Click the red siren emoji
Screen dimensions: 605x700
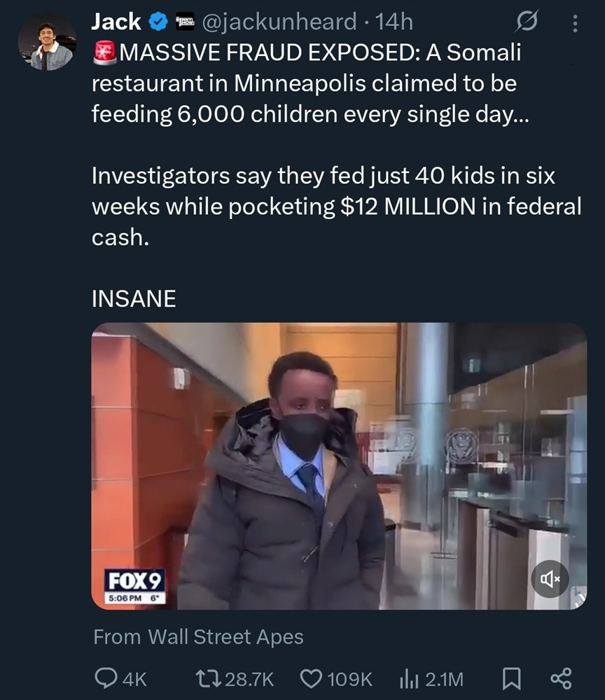click(x=104, y=52)
